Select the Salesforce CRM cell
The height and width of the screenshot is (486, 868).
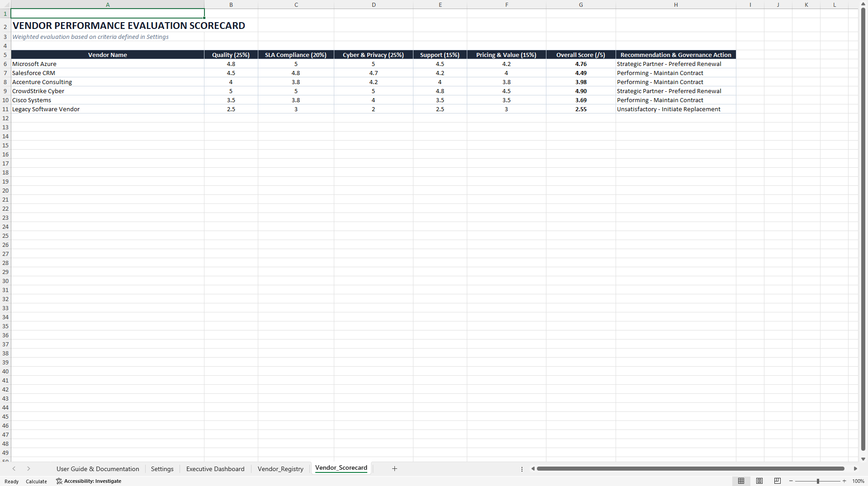(108, 73)
